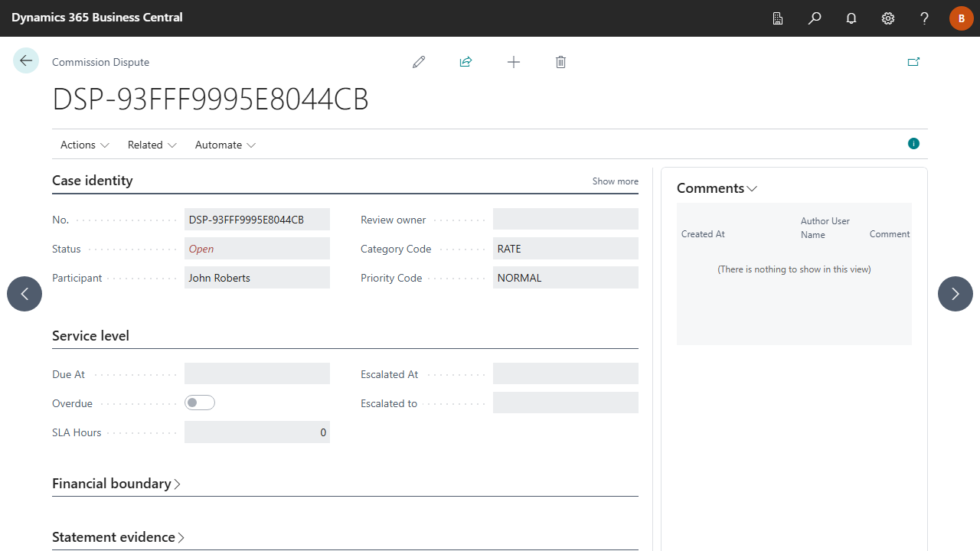Image resolution: width=980 pixels, height=551 pixels.
Task: Expand the Financial boundary section
Action: coord(116,484)
